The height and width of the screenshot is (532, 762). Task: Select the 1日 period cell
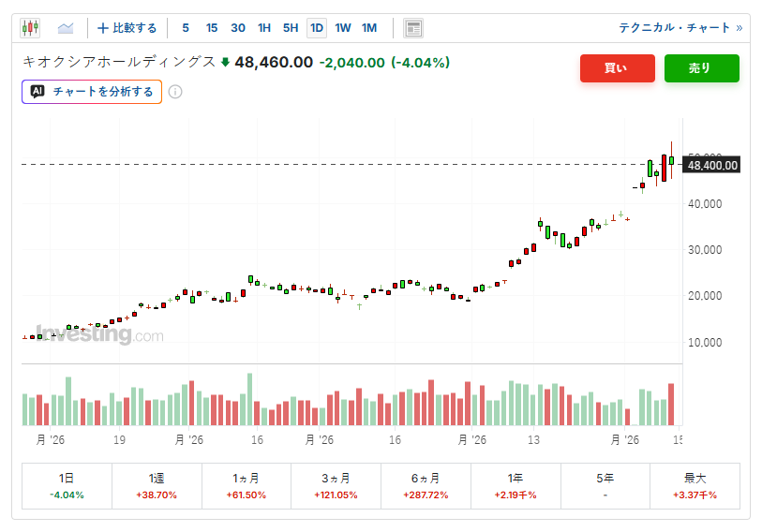67,486
